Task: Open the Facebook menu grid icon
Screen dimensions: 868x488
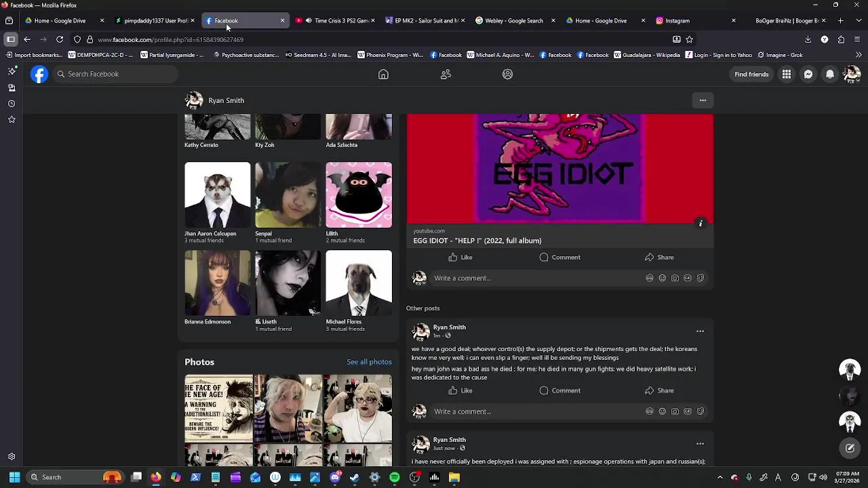Action: tap(787, 75)
